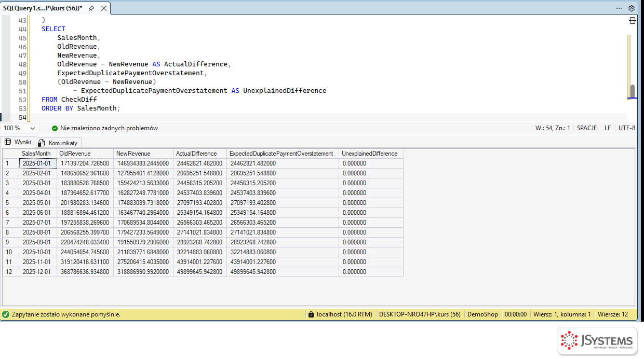Click the split editor window icon

click(633, 21)
